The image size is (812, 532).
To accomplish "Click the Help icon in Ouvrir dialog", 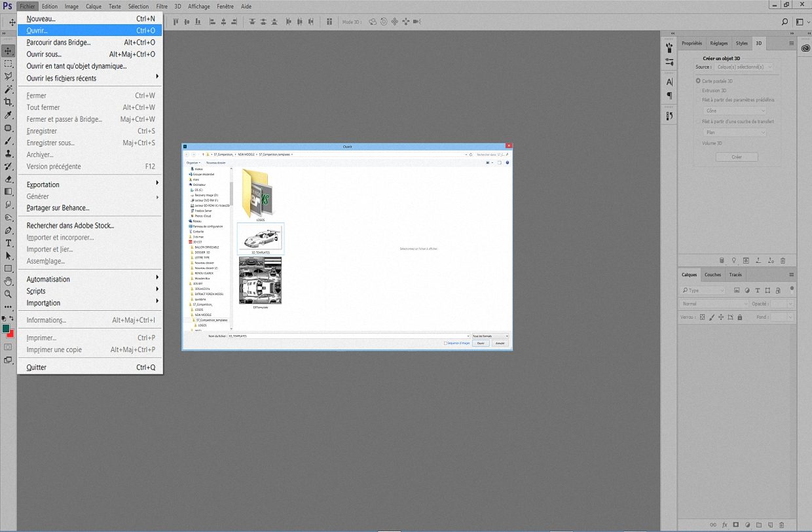I will tap(507, 162).
